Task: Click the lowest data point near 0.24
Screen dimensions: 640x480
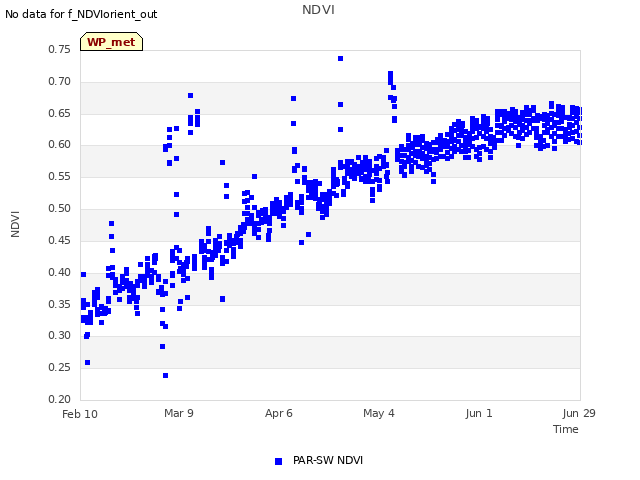Action: tap(165, 376)
